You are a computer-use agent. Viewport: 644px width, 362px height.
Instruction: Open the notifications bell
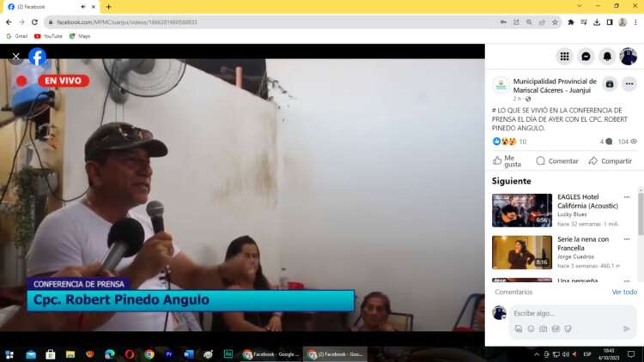[x=607, y=57]
